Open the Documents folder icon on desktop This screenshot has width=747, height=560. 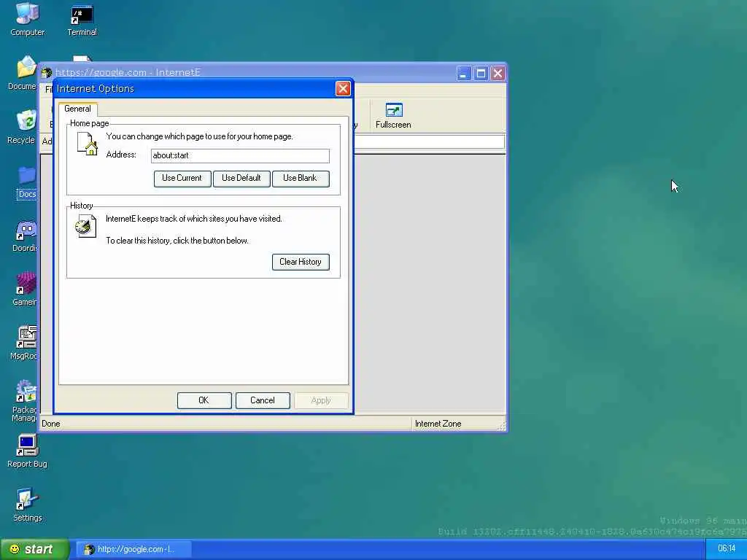[23, 73]
